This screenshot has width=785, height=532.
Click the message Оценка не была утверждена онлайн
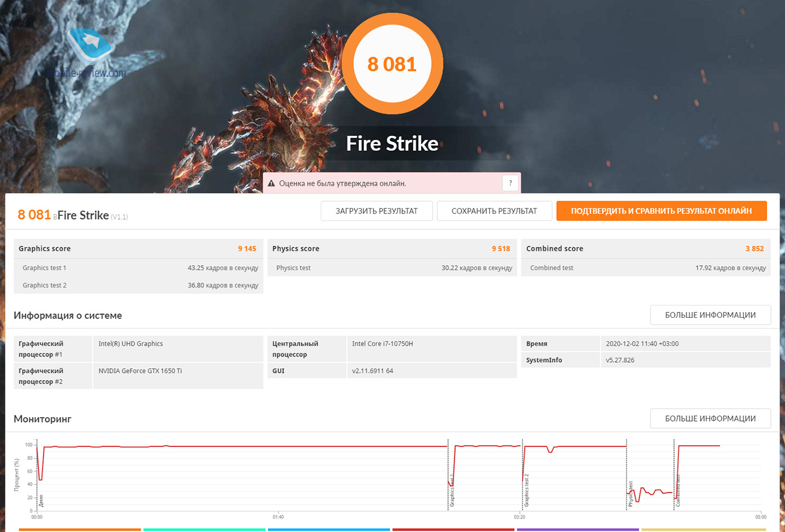[342, 183]
